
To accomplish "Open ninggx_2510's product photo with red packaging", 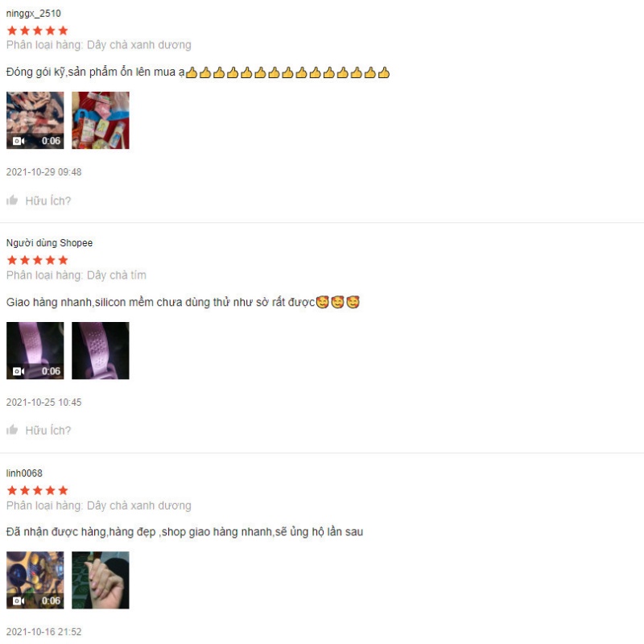I will coord(100,120).
